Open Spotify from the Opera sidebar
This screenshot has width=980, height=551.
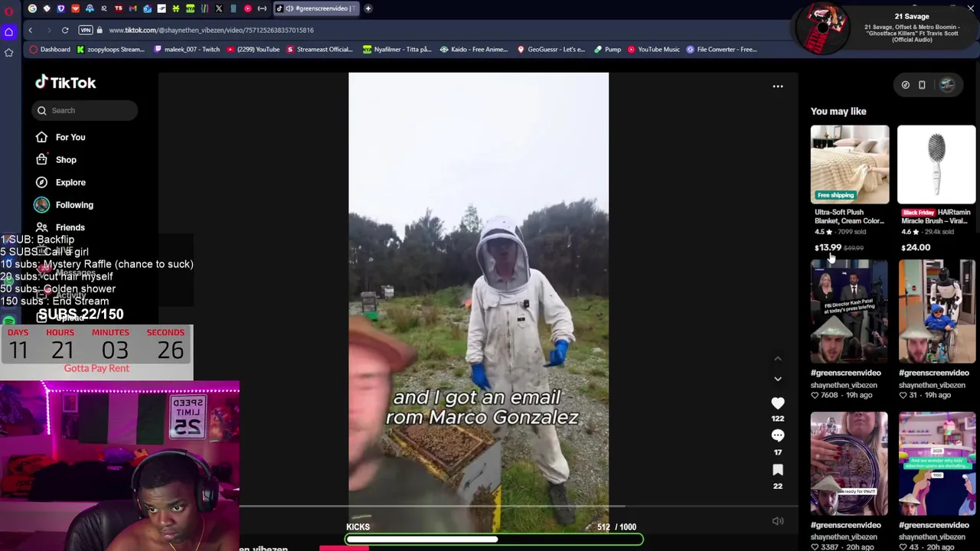tap(8, 321)
